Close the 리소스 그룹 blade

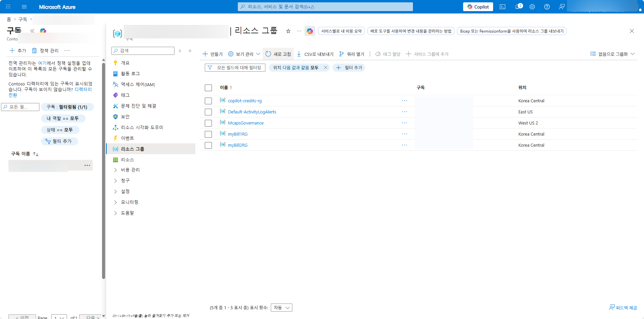pos(632,31)
